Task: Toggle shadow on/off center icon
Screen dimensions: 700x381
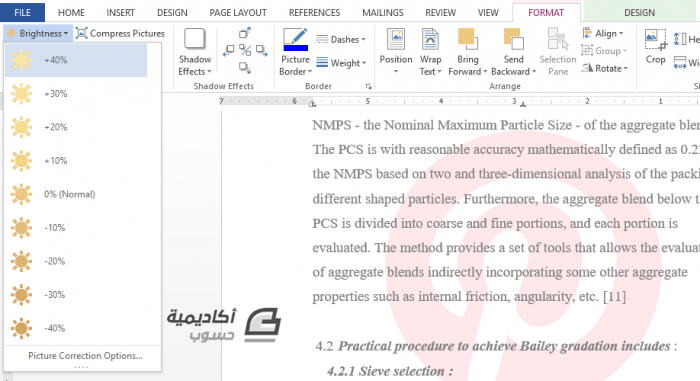Action: pyautogui.click(x=245, y=50)
